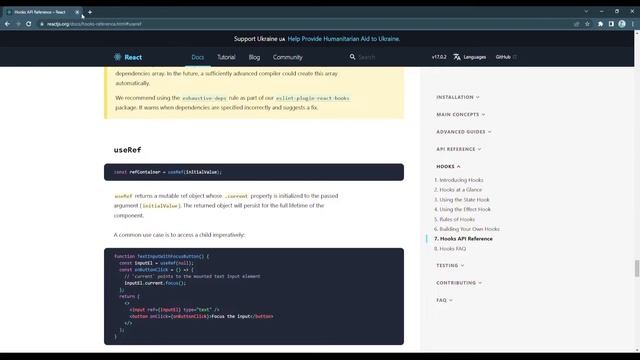Collapse the Hooks sidebar section
Screen dimensions: 640x360
coord(448,167)
